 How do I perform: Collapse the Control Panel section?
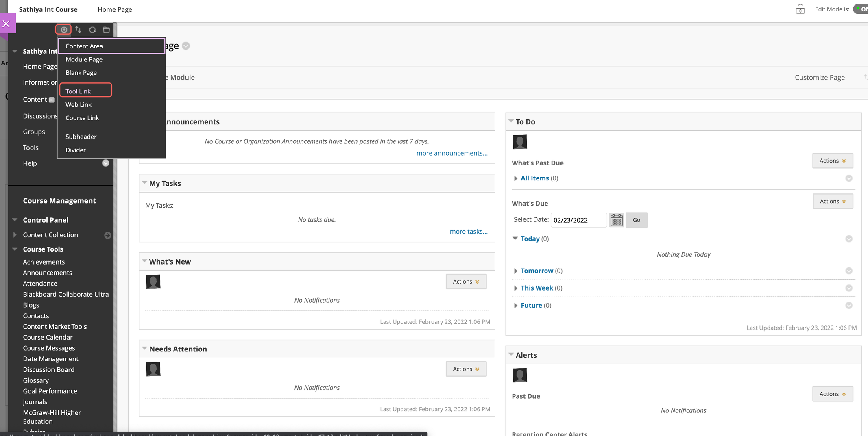(x=15, y=220)
